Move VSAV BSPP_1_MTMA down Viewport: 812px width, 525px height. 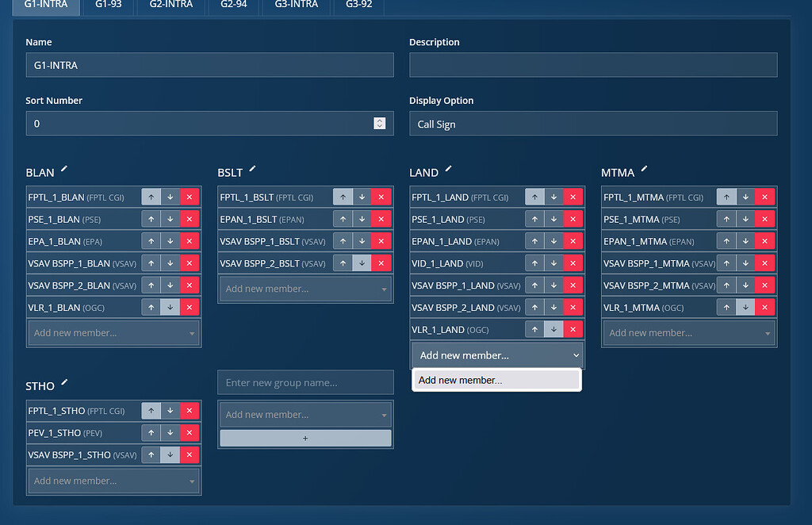pyautogui.click(x=745, y=263)
